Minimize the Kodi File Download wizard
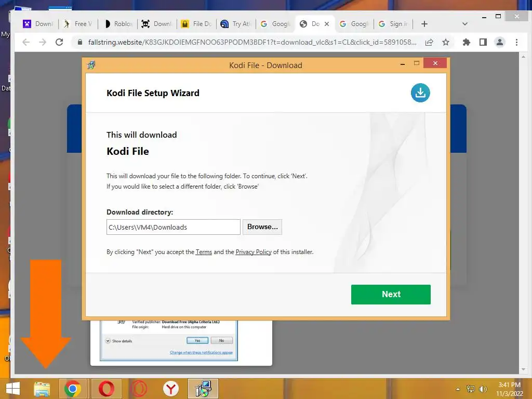Image resolution: width=532 pixels, height=399 pixels. (x=403, y=64)
